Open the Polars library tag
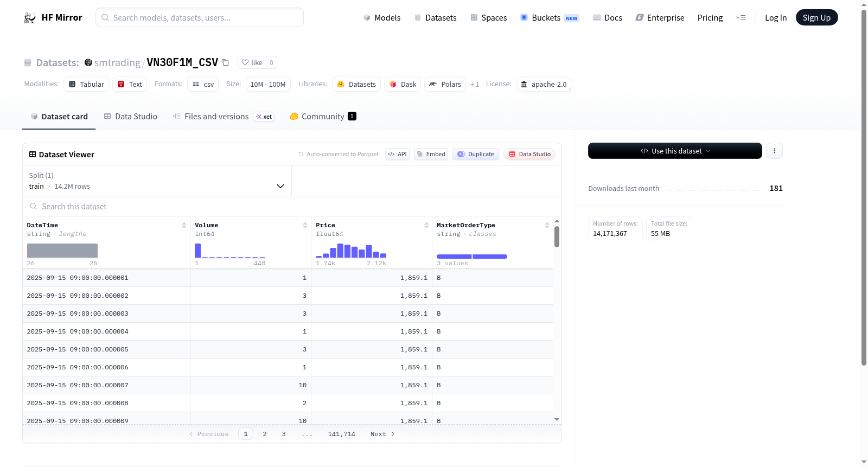 click(445, 84)
